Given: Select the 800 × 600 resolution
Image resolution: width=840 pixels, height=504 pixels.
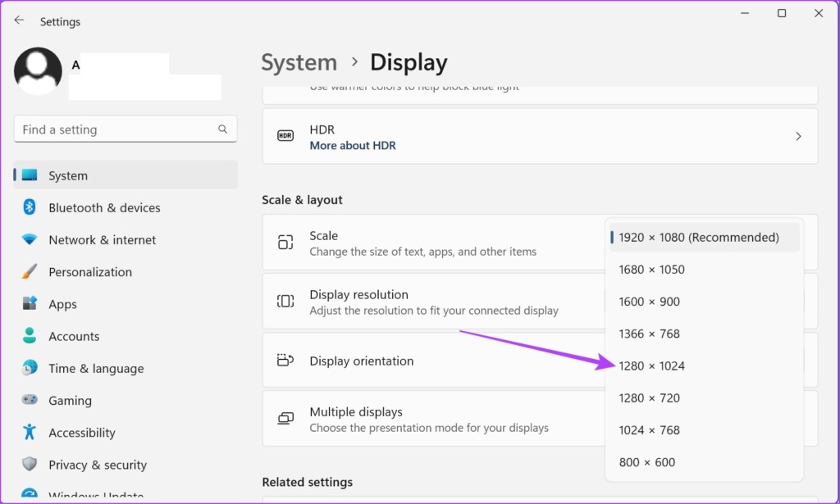Looking at the screenshot, I should point(647,461).
